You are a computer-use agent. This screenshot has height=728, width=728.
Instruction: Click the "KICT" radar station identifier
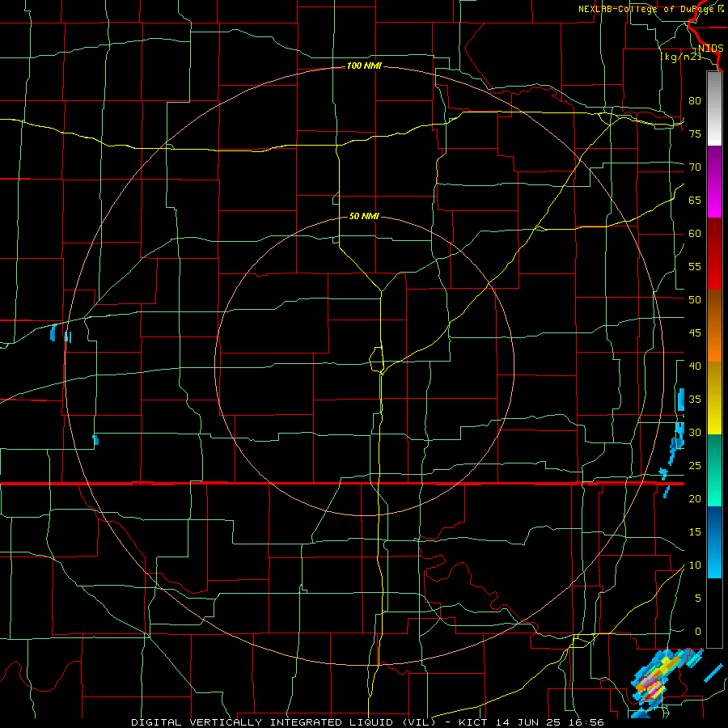point(473,722)
